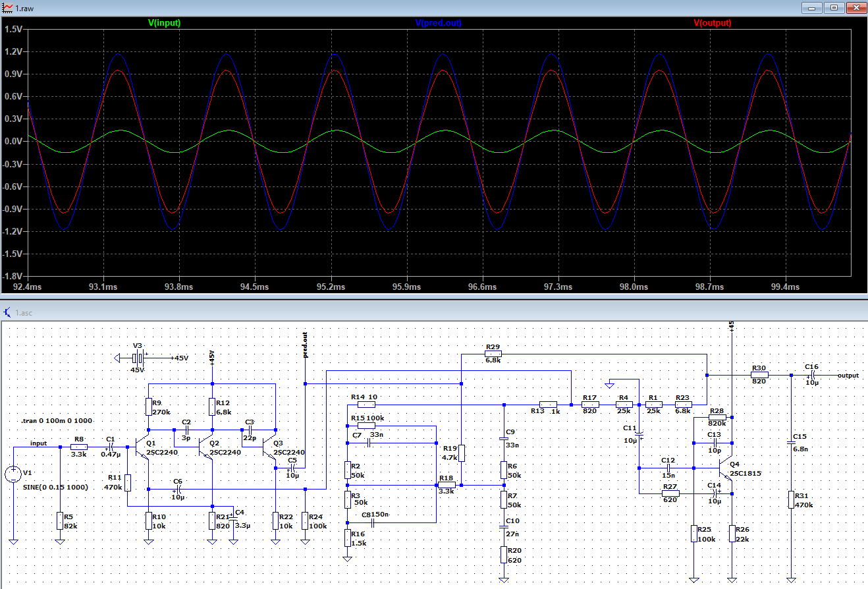868x589 pixels.
Task: Minimize the 1.raw waveform window
Action: 812,7
